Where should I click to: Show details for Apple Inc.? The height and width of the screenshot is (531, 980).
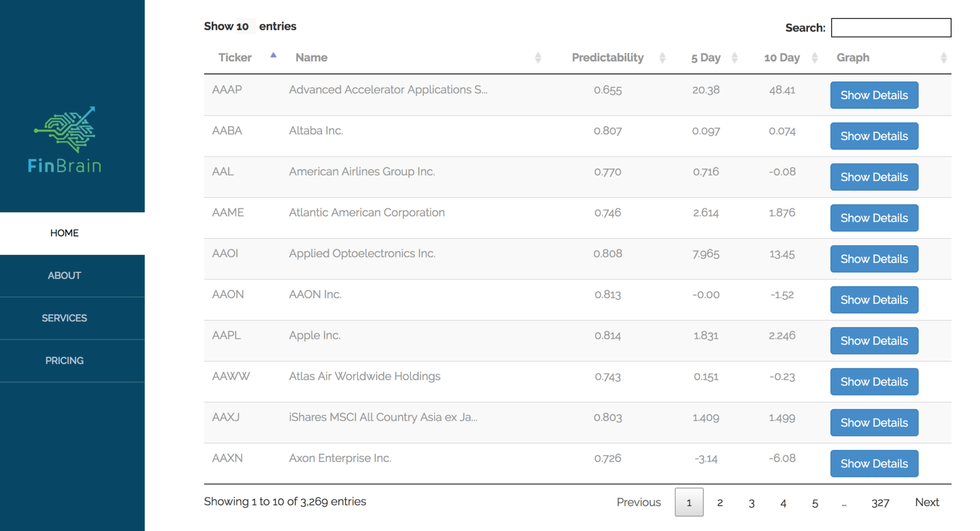coord(874,341)
